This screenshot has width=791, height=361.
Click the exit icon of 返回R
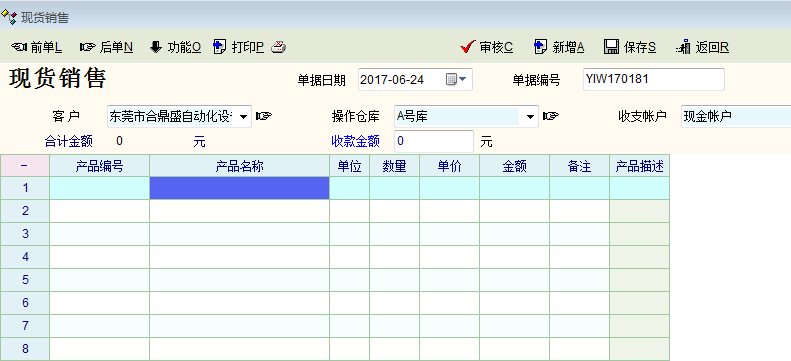click(x=684, y=47)
